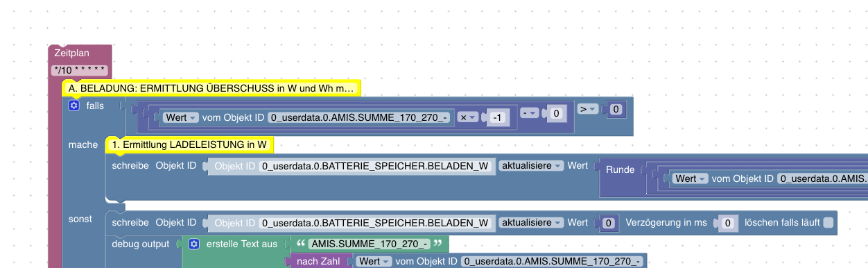The image size is (868, 268).
Task: Click the Verzögerung in ms label
Action: (666, 223)
